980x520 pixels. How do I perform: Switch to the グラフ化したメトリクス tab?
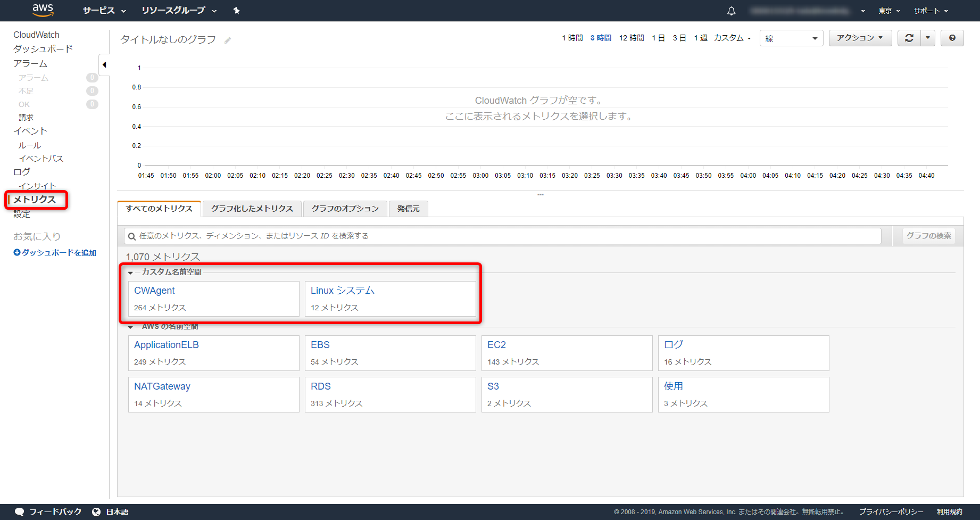[x=252, y=209]
